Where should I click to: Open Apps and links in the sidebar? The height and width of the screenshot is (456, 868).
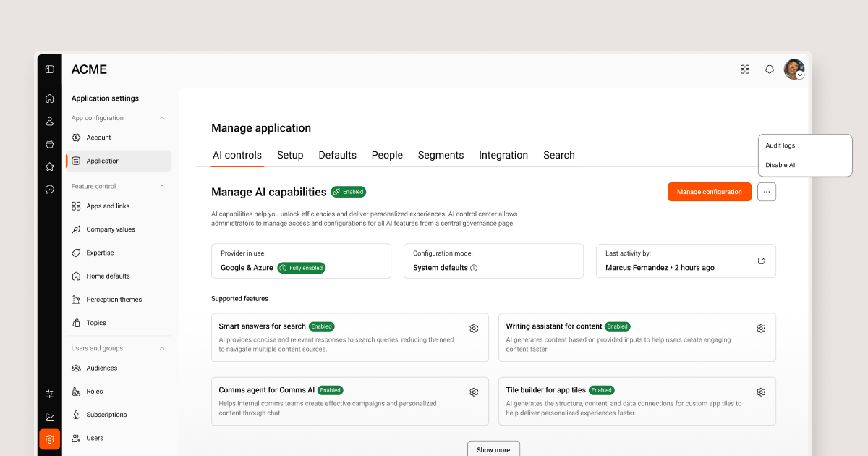point(118,206)
